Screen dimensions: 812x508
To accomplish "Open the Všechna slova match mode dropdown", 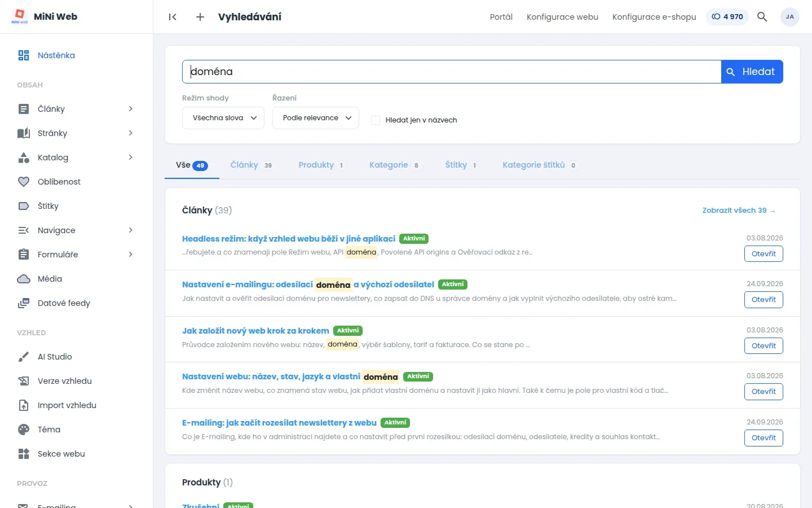I will 223,118.
